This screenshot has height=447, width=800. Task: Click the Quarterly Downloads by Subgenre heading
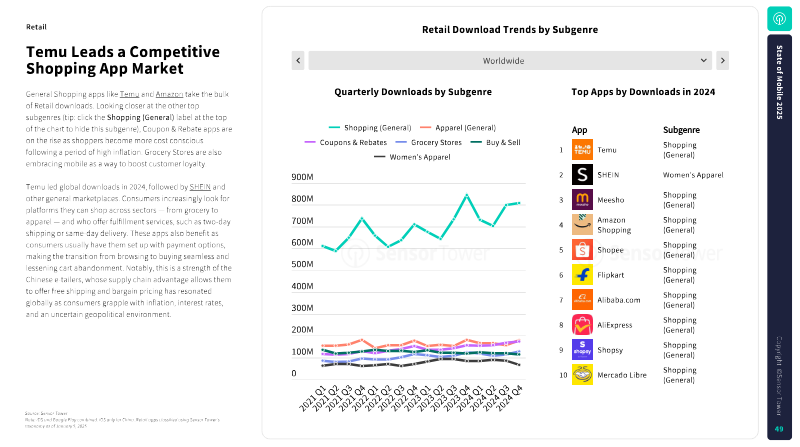coord(413,92)
